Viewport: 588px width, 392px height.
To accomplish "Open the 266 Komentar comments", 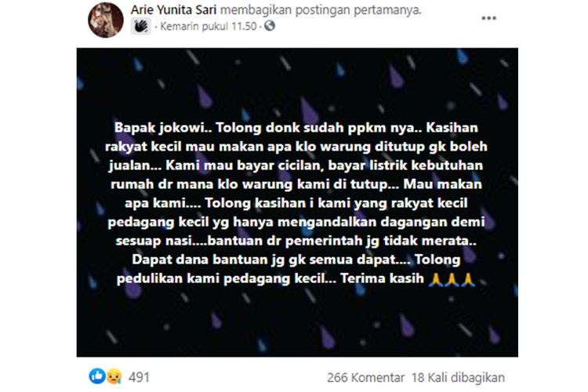I will (x=365, y=377).
